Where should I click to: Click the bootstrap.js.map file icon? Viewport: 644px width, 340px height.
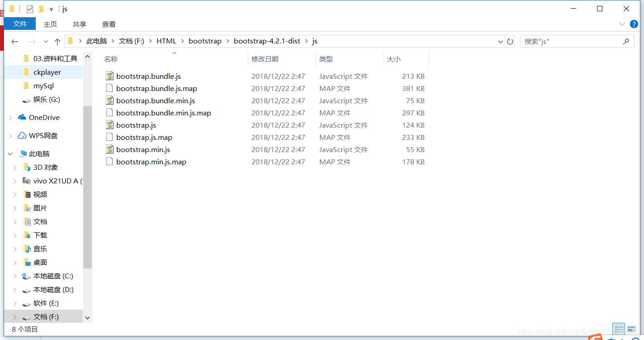click(109, 137)
